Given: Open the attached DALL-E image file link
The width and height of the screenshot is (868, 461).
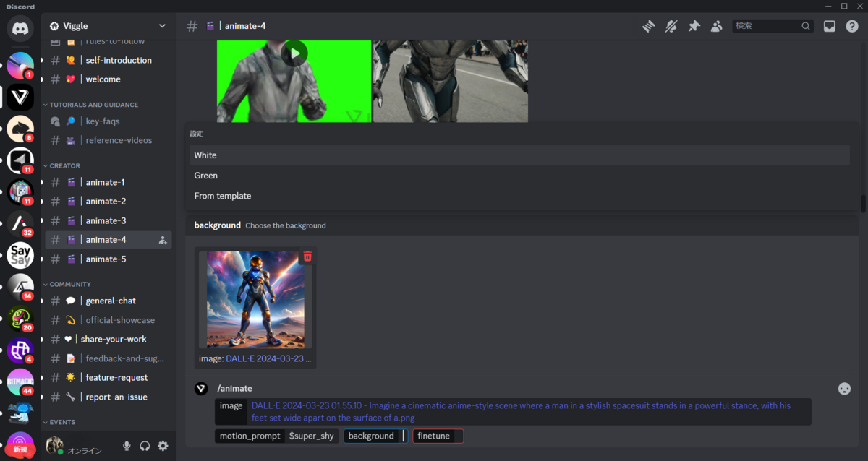Looking at the screenshot, I should [x=268, y=358].
